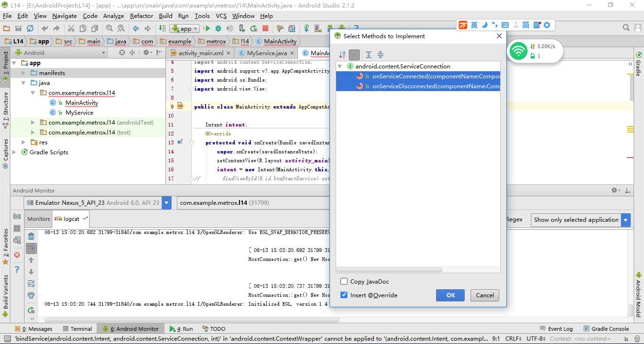
Task: Click the network speed Wi-Fi widget
Action: click(x=535, y=51)
